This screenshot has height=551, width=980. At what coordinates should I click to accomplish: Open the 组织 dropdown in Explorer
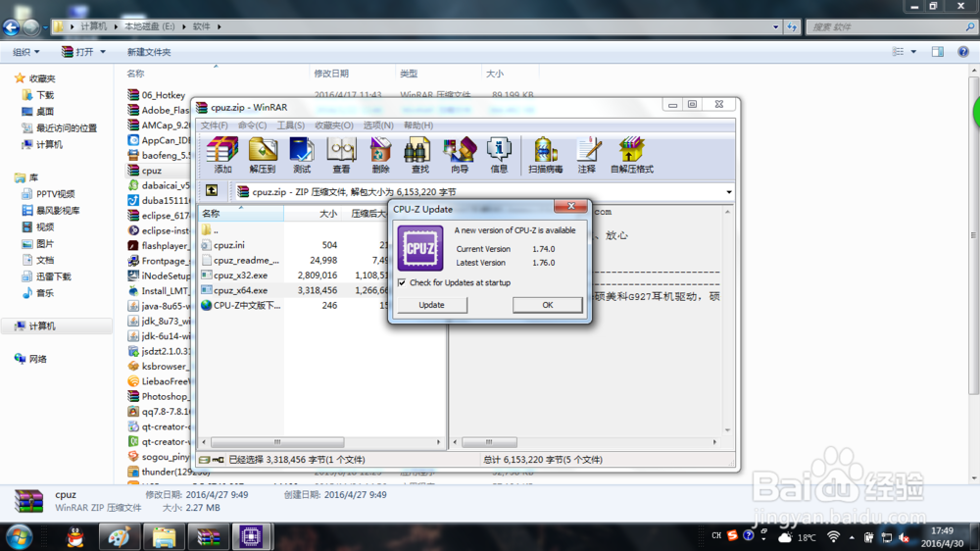coord(26,52)
